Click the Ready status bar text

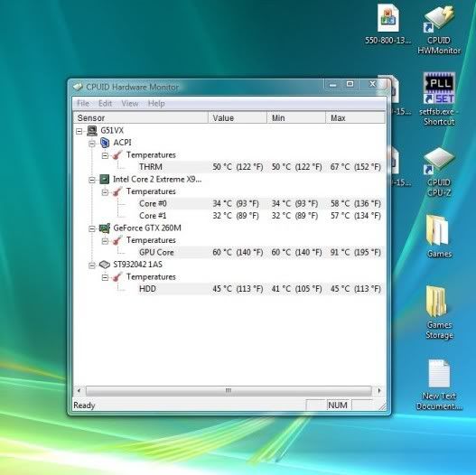[x=84, y=405]
